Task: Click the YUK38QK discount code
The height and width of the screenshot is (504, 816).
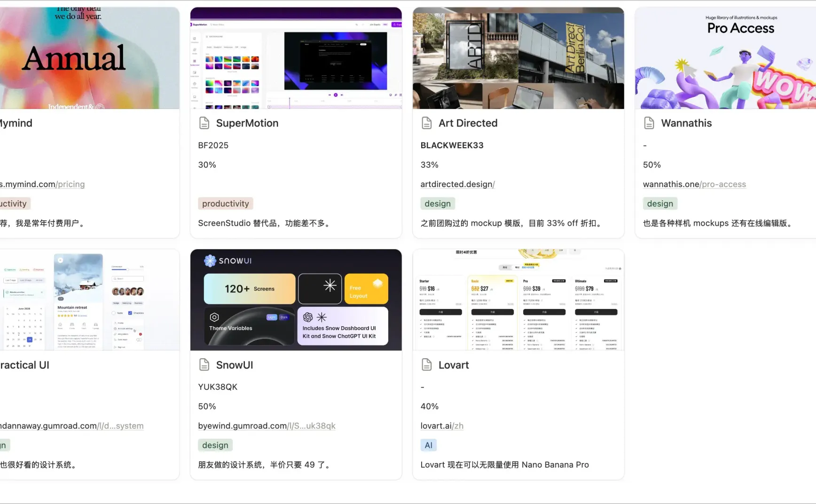Action: coord(218,387)
